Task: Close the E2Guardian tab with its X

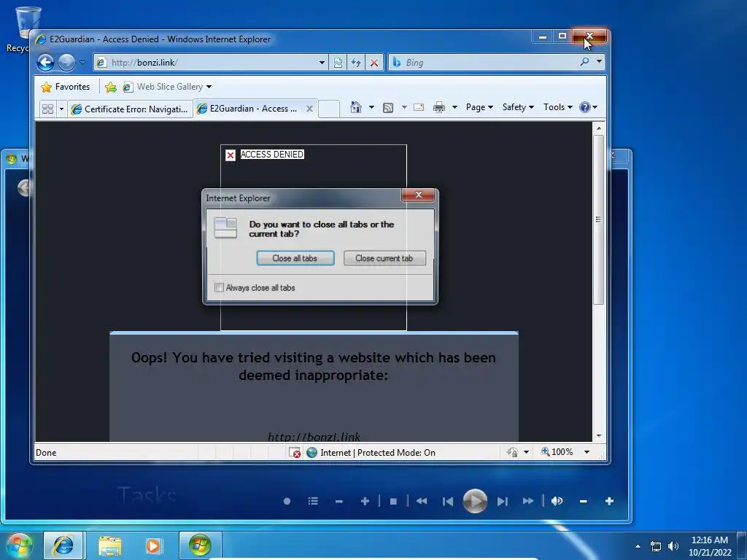Action: tap(309, 109)
